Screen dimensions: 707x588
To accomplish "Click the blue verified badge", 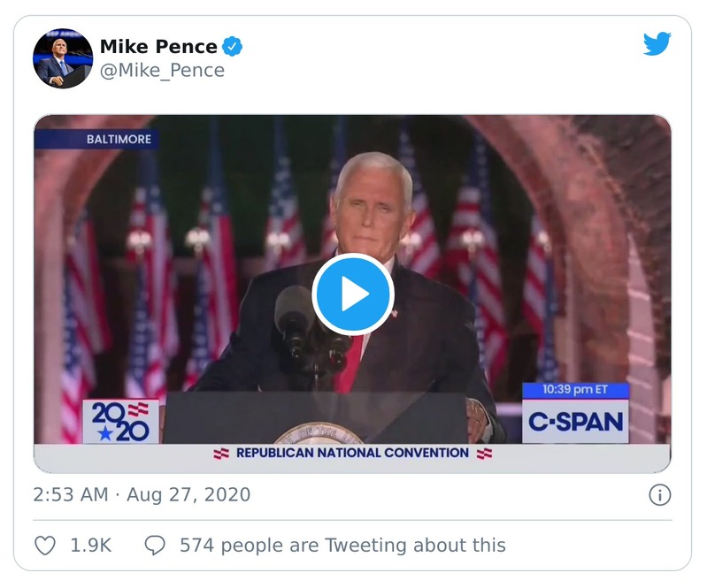I will 233,47.
